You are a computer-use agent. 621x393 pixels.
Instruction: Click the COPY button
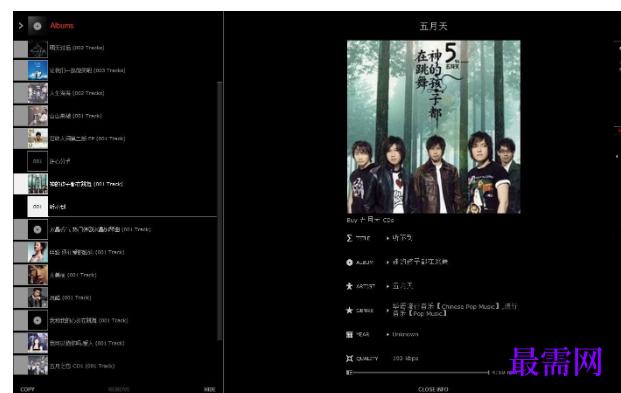pyautogui.click(x=27, y=389)
